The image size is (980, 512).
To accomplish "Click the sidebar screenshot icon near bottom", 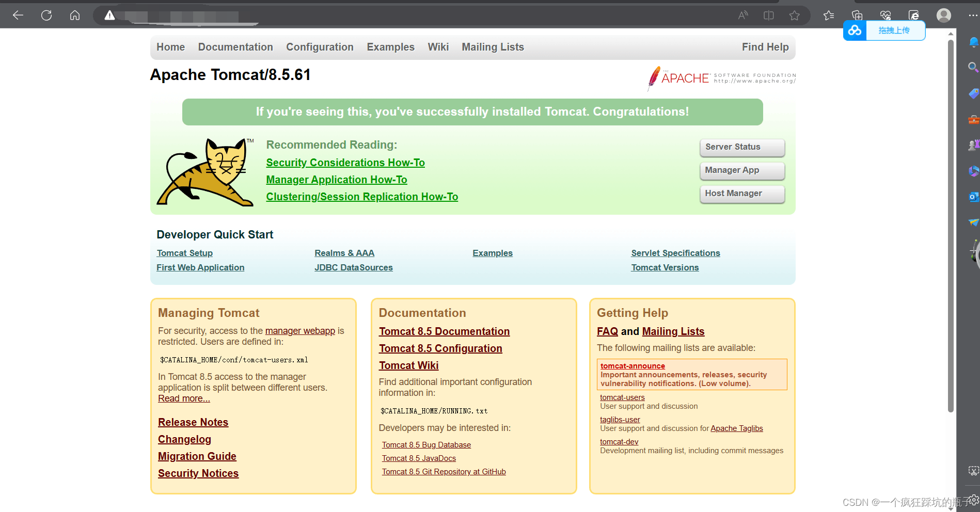I will point(974,471).
